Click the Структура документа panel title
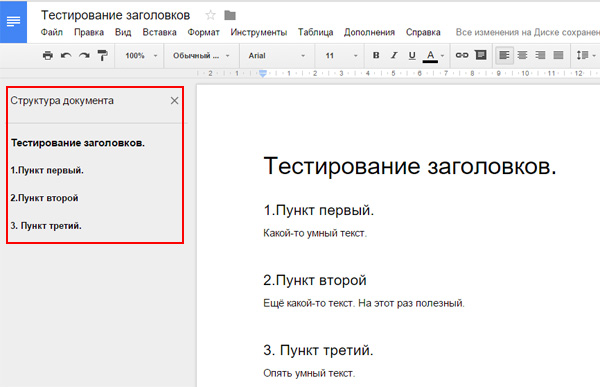Image resolution: width=600 pixels, height=387 pixels. point(62,101)
